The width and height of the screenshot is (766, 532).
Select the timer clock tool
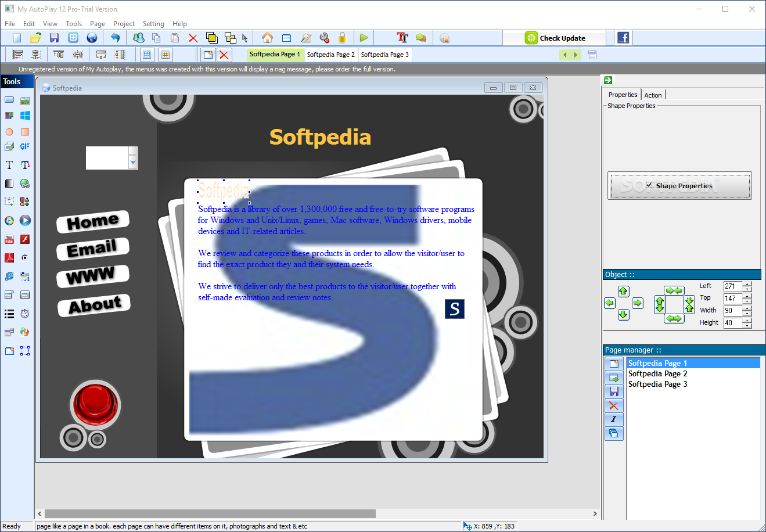25,314
